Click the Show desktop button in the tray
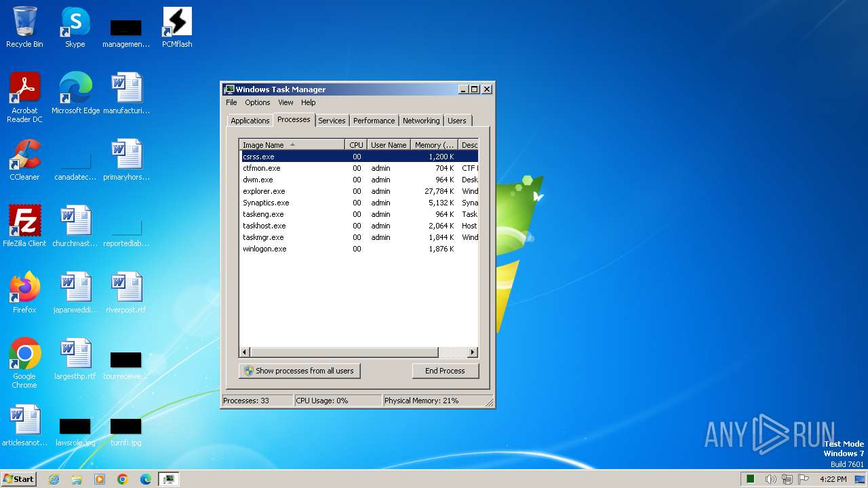This screenshot has height=488, width=868. tap(861, 479)
